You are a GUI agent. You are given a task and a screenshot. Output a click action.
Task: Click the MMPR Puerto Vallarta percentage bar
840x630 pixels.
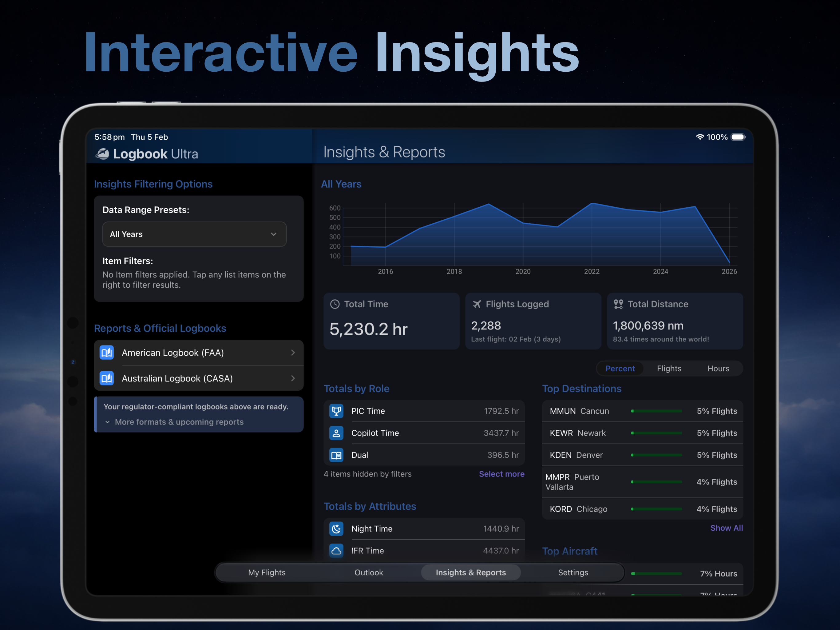pos(656,482)
